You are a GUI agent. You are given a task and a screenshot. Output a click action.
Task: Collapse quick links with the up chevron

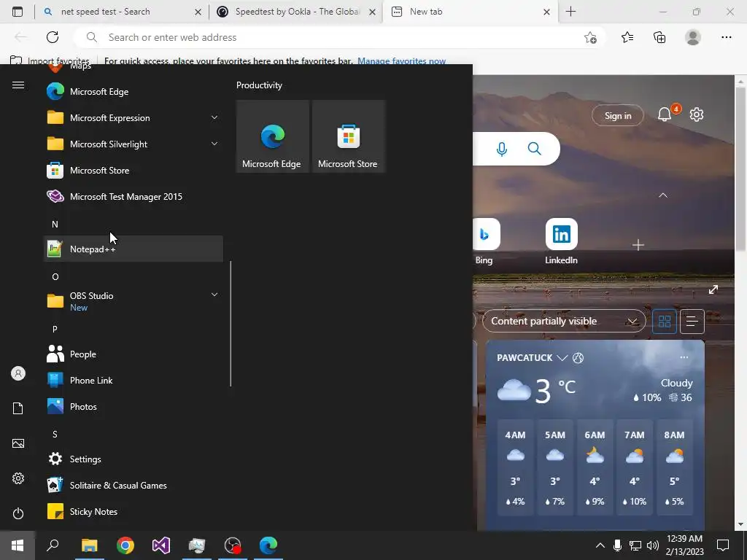[663, 195]
